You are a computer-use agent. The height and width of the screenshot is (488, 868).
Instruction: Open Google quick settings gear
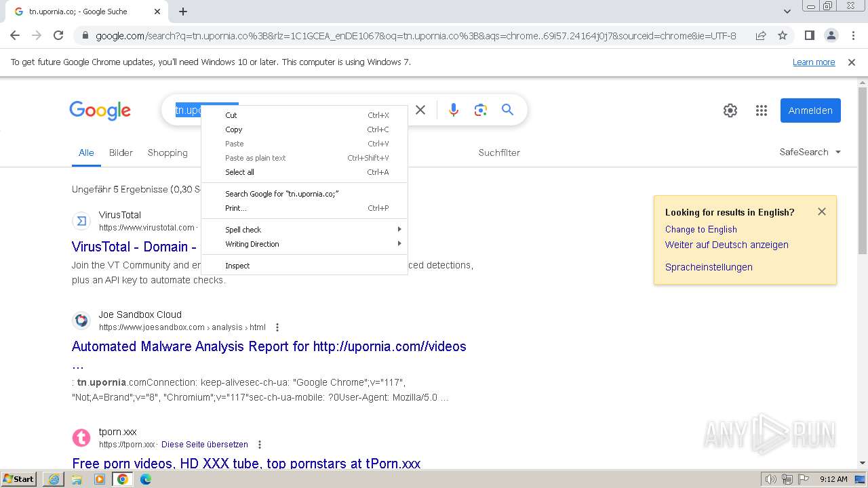[x=730, y=110]
